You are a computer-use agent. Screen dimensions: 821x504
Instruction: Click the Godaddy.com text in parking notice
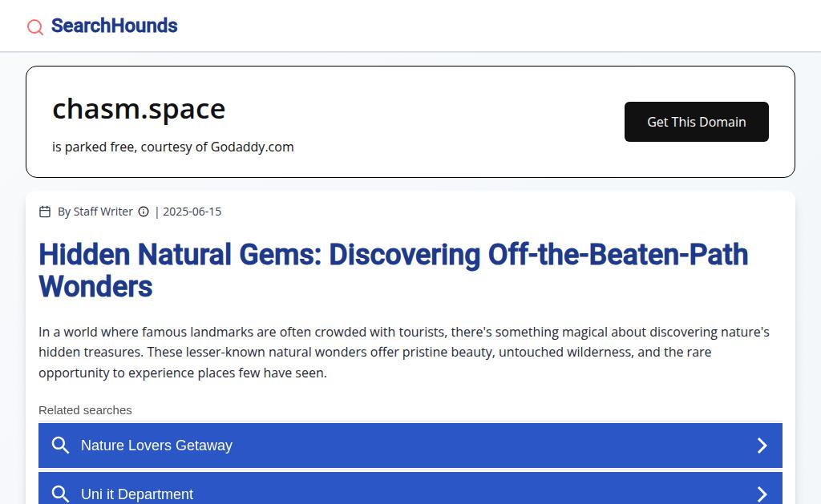coord(252,147)
